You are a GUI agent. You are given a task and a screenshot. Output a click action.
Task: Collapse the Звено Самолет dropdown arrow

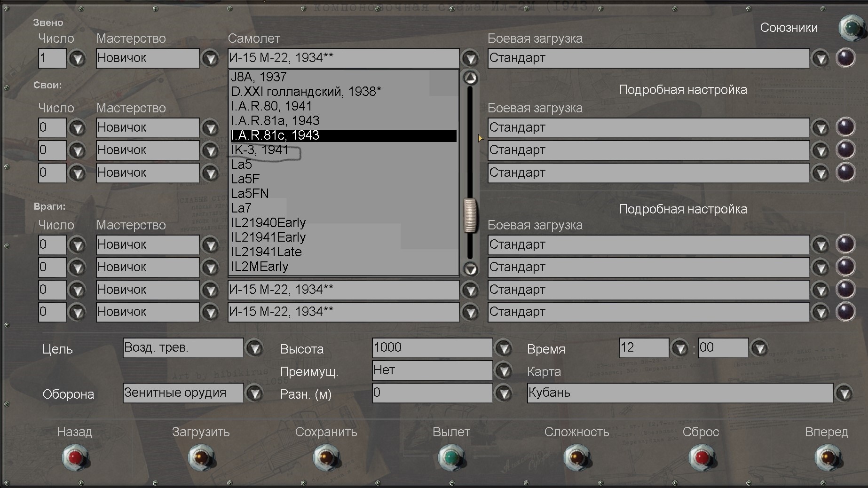pos(470,59)
